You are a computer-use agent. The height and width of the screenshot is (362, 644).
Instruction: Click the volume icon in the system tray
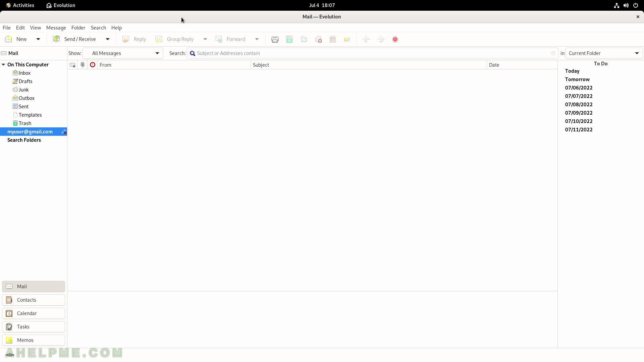click(x=626, y=5)
